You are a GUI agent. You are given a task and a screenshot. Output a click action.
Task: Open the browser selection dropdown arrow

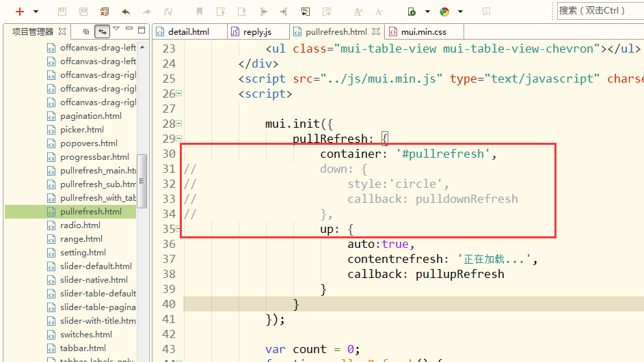pyautogui.click(x=460, y=12)
